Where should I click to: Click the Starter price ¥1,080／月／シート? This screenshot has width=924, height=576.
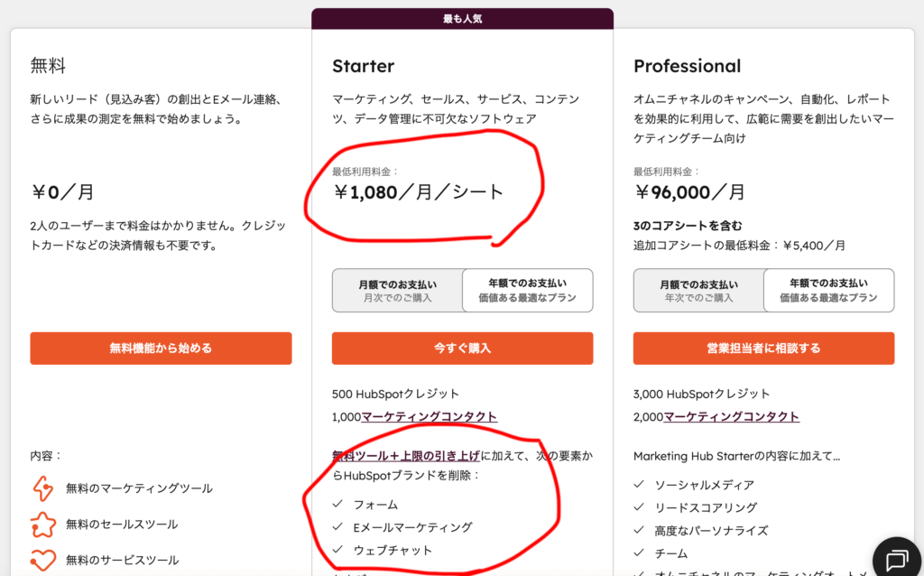coord(419,191)
